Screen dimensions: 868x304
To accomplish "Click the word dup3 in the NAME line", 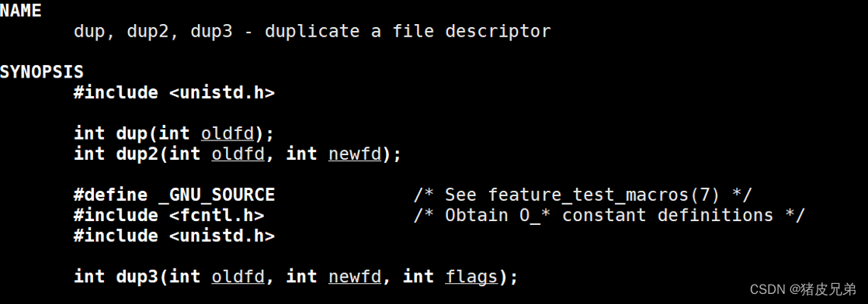I will [x=211, y=31].
